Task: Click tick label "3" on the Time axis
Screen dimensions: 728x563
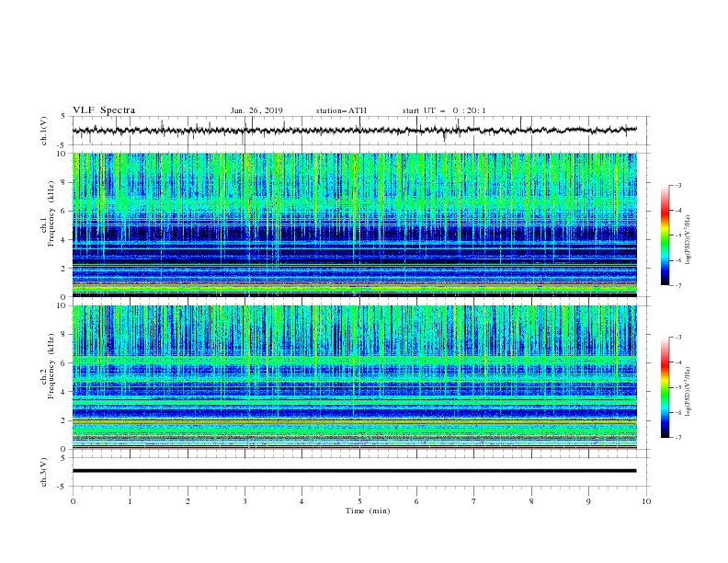Action: click(x=245, y=501)
